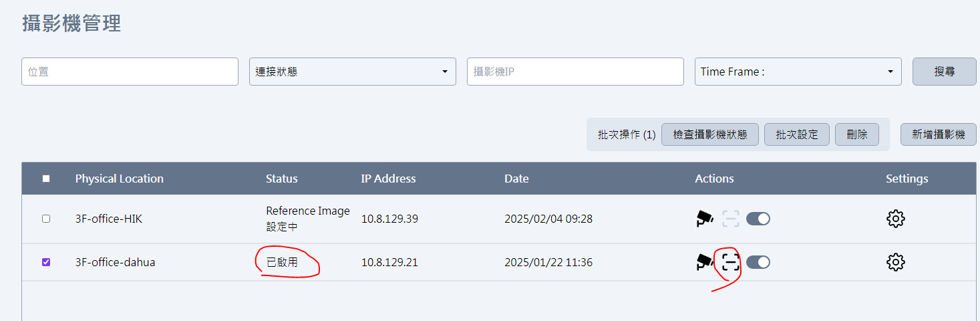Expand the 連接狀態 dropdown
The height and width of the screenshot is (321, 980).
352,72
